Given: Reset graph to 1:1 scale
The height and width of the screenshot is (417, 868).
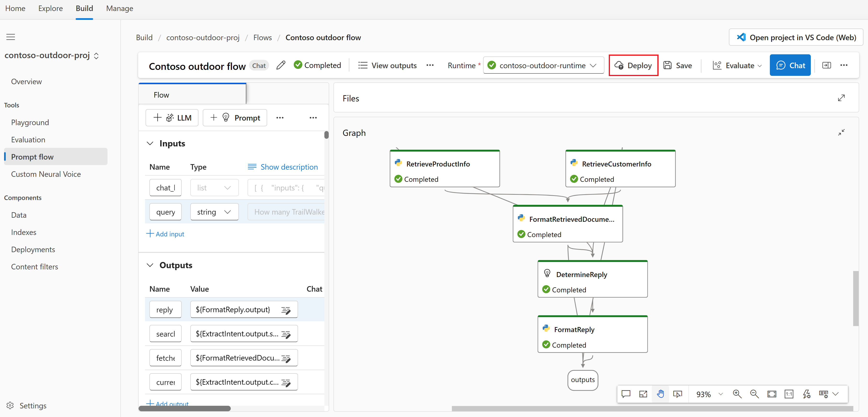Looking at the screenshot, I should click(x=789, y=394).
